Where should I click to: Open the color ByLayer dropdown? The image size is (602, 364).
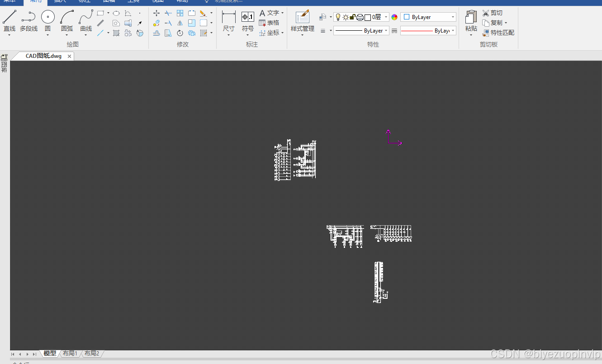coord(428,17)
